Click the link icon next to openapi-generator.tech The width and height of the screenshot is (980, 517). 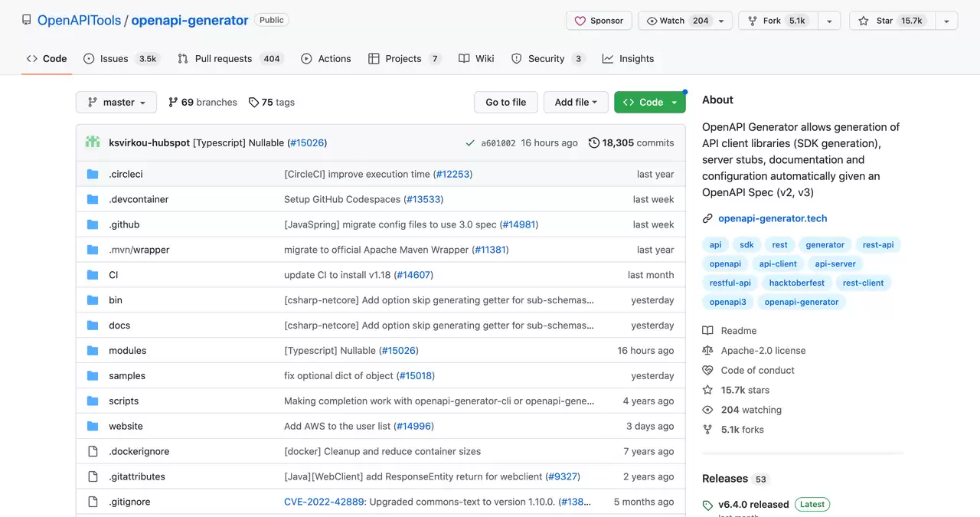coord(707,218)
